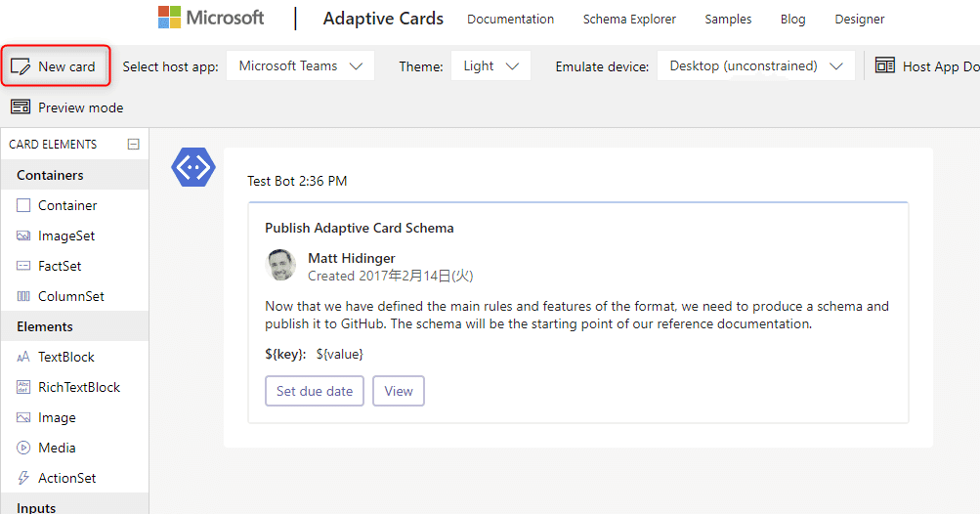Collapse the Card Elements panel
This screenshot has height=514, width=980.
(x=133, y=145)
